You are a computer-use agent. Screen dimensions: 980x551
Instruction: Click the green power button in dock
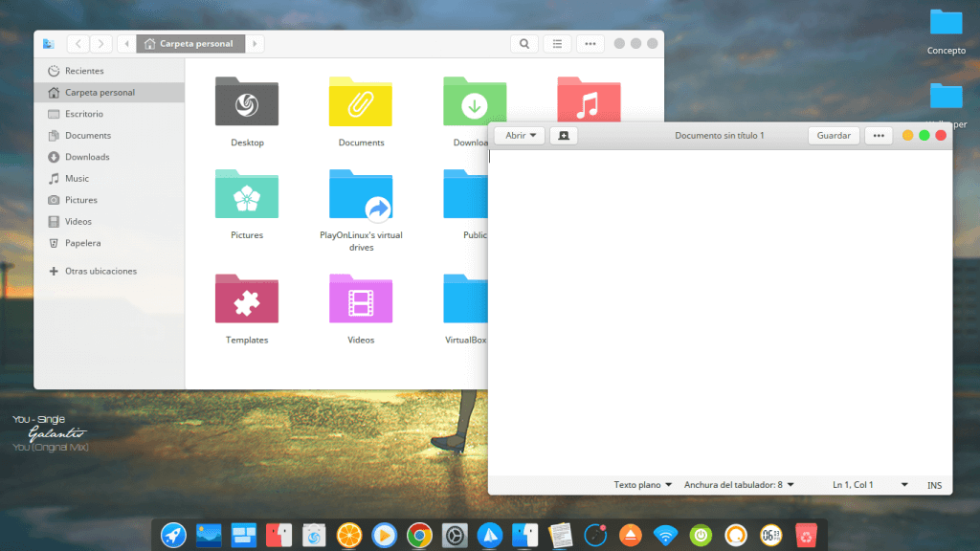coord(701,536)
